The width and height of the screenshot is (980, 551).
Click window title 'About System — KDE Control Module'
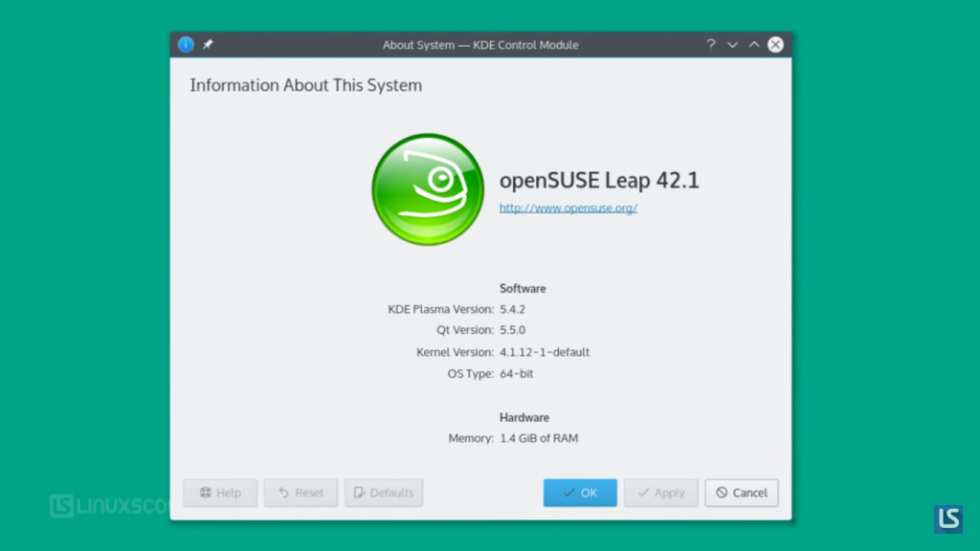[x=480, y=45]
